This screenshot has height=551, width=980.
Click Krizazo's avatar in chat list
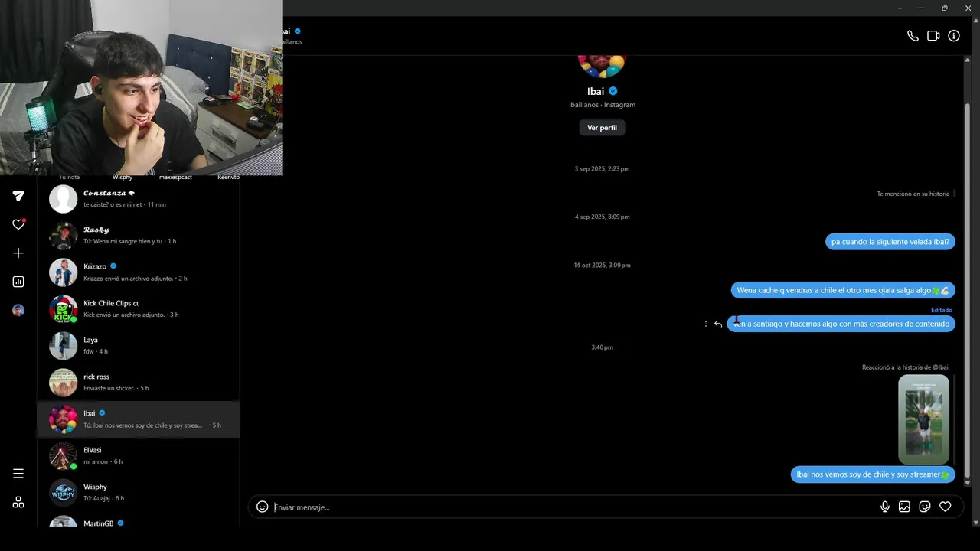[x=64, y=272]
